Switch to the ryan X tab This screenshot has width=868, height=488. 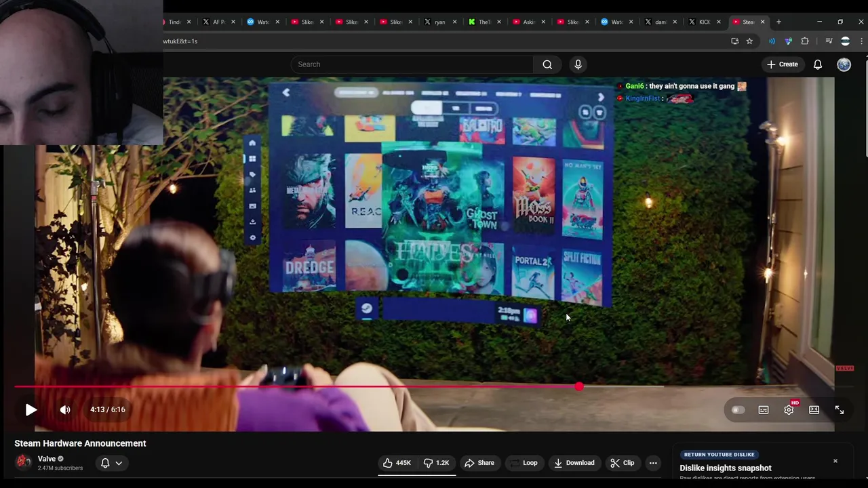coord(439,22)
